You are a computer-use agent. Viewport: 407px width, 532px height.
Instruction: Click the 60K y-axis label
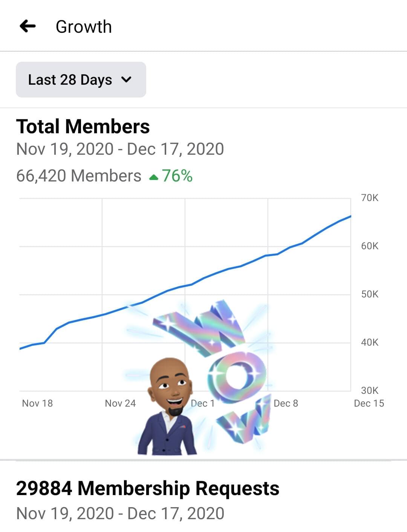pyautogui.click(x=369, y=246)
